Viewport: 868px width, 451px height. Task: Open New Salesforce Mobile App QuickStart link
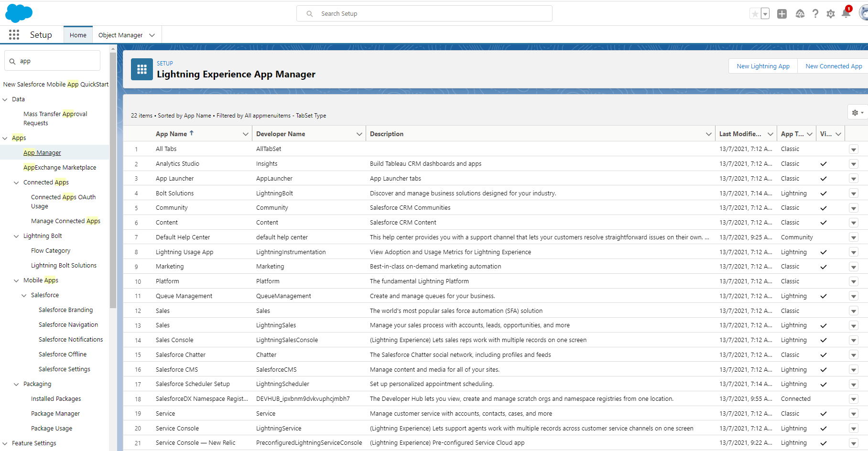[56, 85]
